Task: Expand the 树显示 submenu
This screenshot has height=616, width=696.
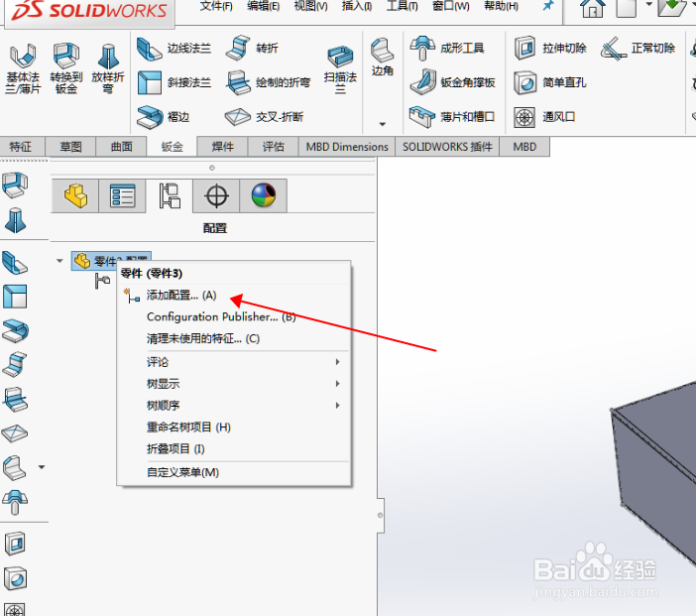Action: [234, 384]
